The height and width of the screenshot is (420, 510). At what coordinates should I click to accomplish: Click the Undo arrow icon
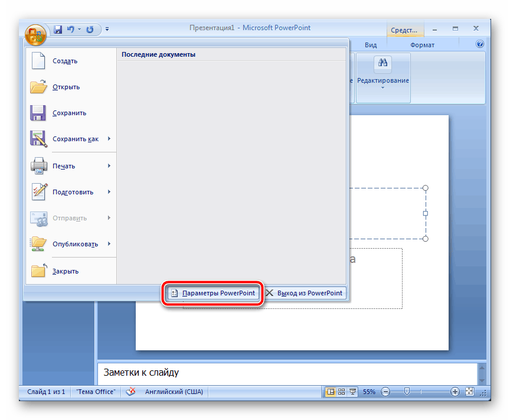[x=71, y=29]
